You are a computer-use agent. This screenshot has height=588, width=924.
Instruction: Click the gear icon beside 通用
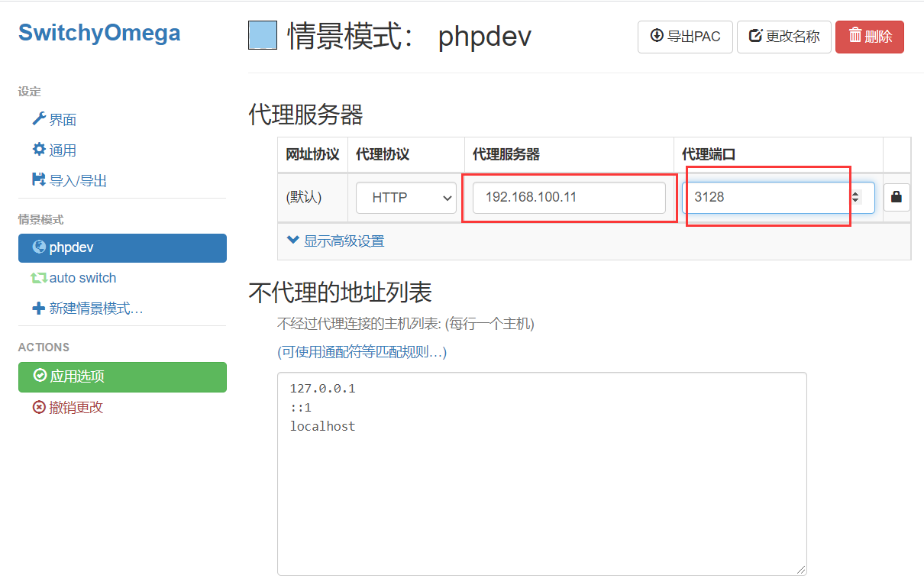[39, 150]
